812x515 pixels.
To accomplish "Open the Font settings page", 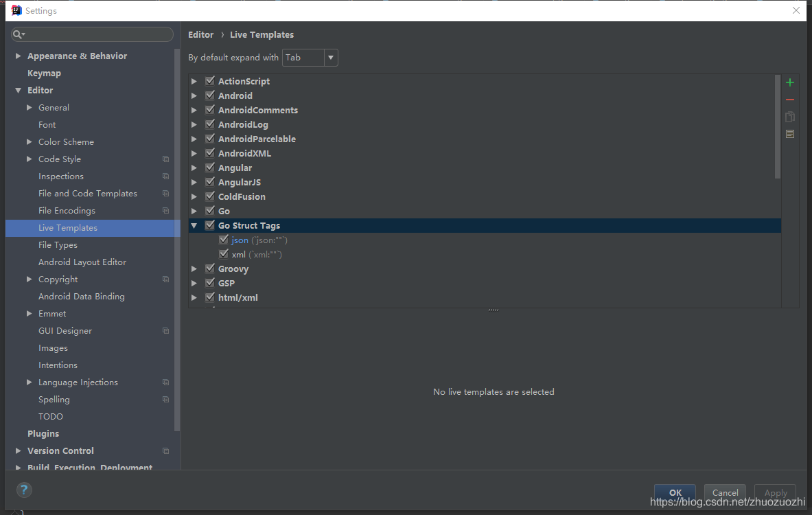I will [47, 125].
